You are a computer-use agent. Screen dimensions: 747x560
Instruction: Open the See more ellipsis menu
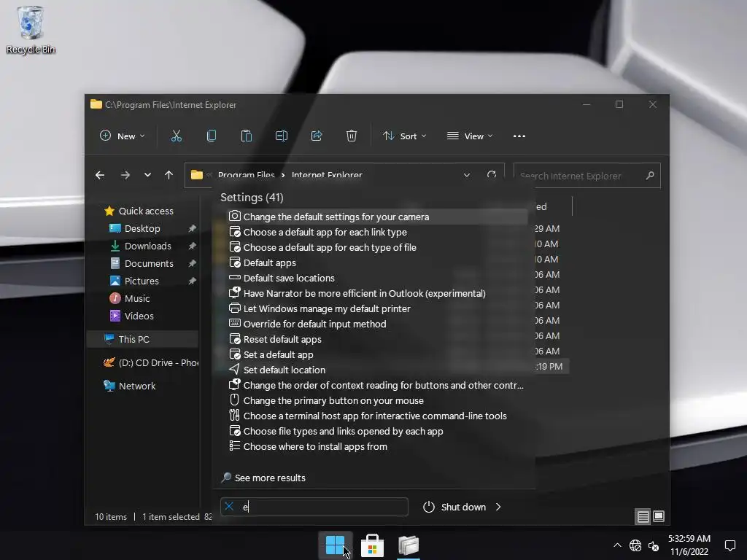point(519,136)
